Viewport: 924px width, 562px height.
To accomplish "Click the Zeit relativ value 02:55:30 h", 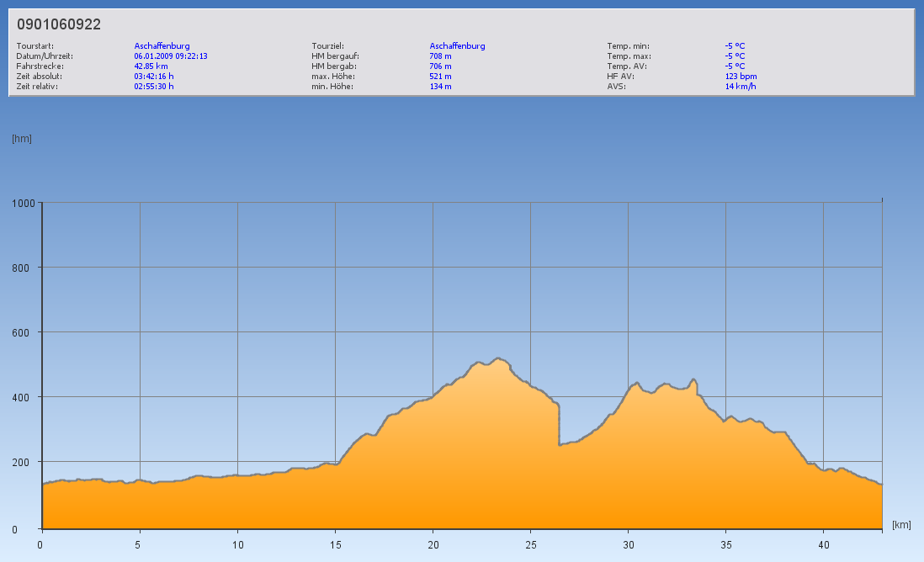I will 154,87.
